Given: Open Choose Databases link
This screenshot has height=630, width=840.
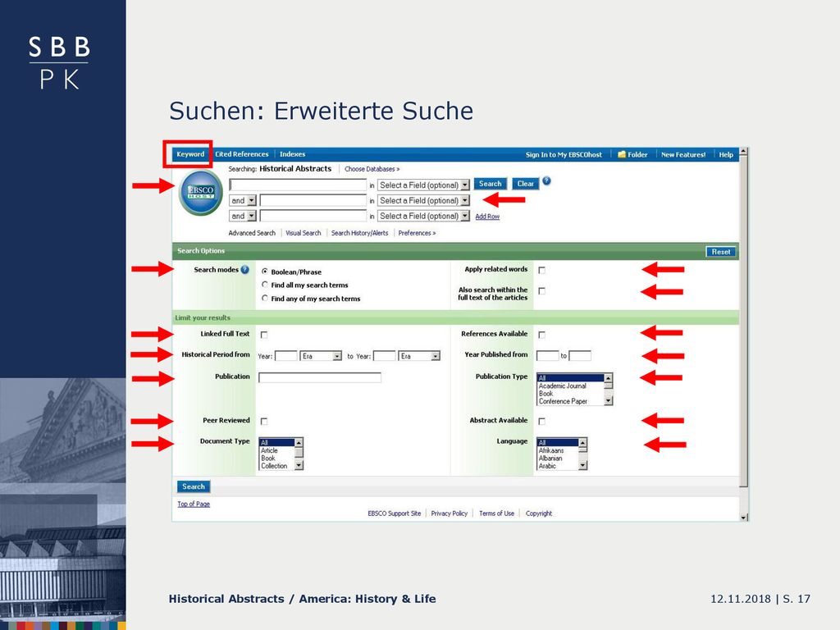Looking at the screenshot, I should [x=372, y=169].
